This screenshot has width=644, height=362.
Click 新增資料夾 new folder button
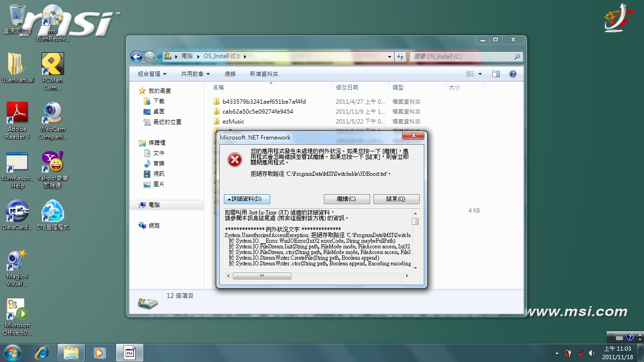tap(264, 74)
